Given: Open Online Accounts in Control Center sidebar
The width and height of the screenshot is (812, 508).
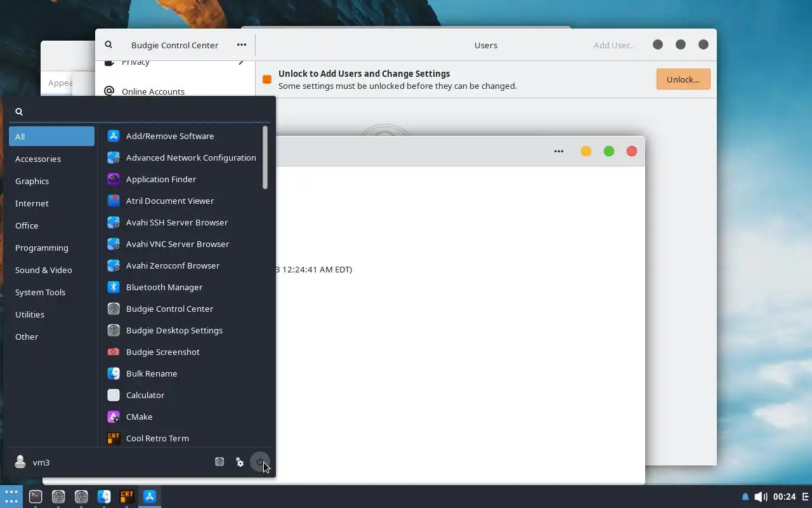Looking at the screenshot, I should [x=175, y=91].
